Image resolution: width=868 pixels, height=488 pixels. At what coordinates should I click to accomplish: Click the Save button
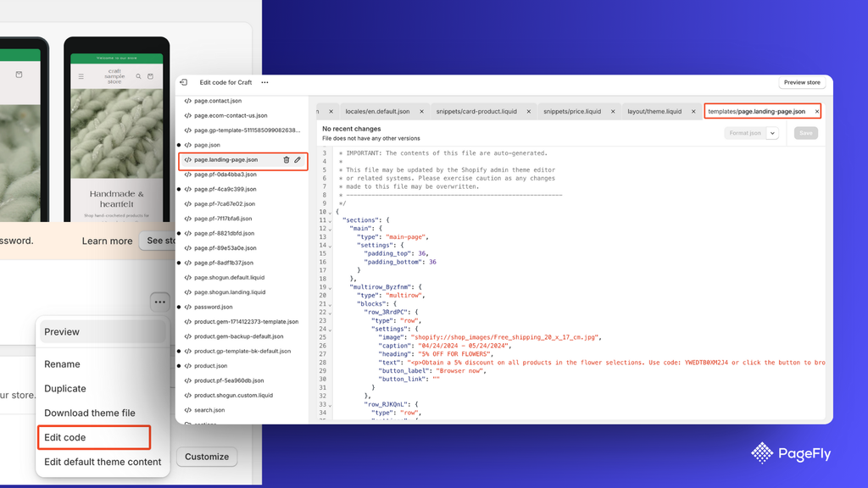(x=805, y=133)
